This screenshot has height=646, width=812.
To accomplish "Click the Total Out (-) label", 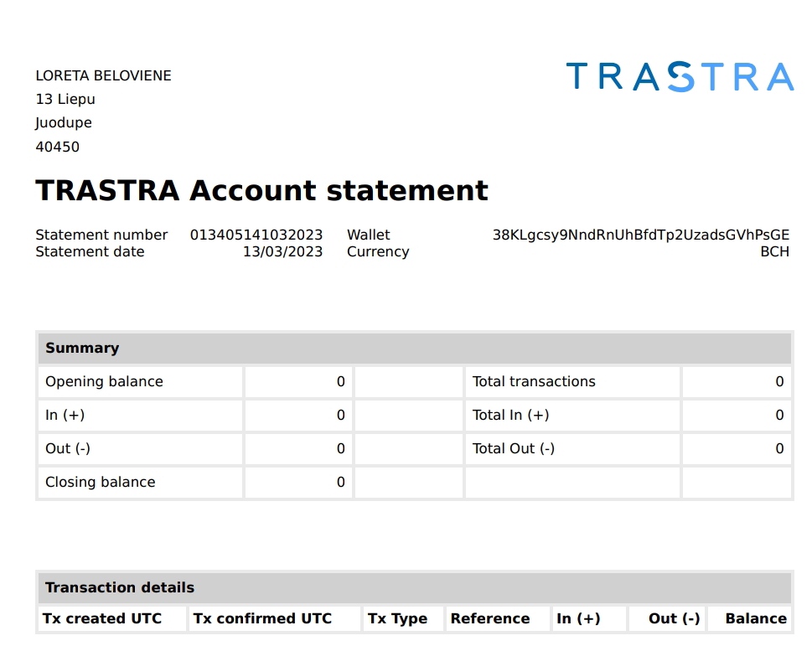I will coord(513,448).
